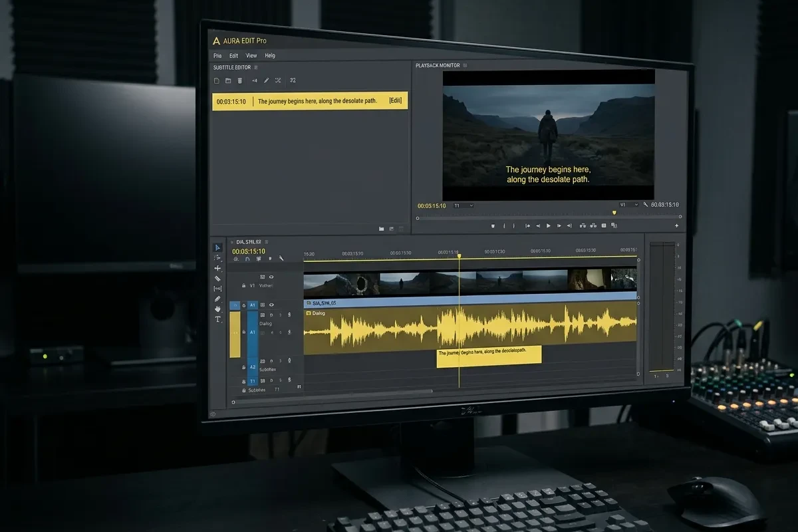Go to in point

[528, 226]
